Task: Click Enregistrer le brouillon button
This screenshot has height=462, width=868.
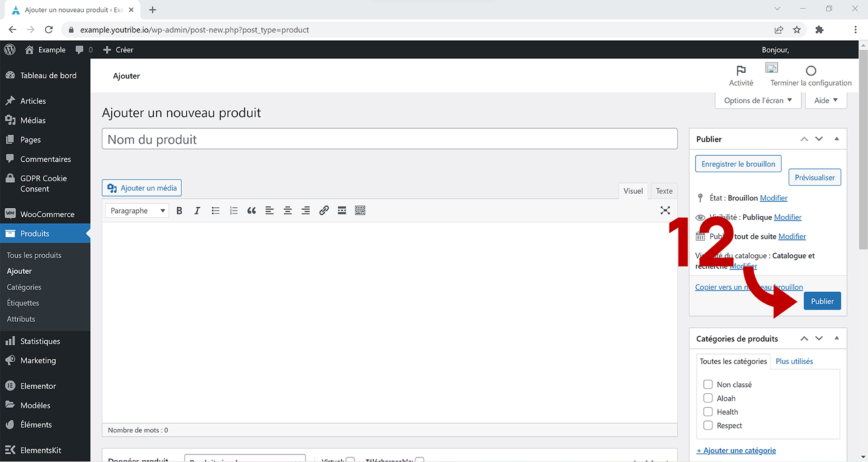Action: click(x=738, y=164)
